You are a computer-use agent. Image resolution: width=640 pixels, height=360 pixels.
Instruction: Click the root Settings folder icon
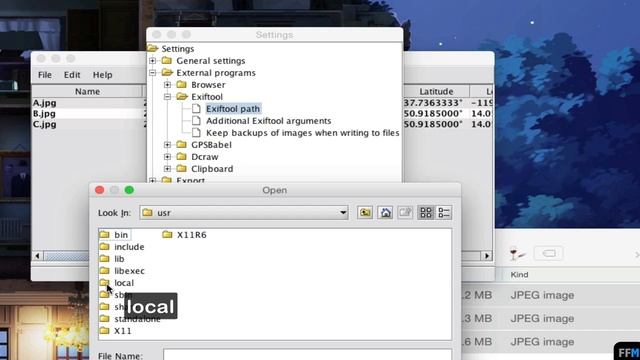[153, 49]
